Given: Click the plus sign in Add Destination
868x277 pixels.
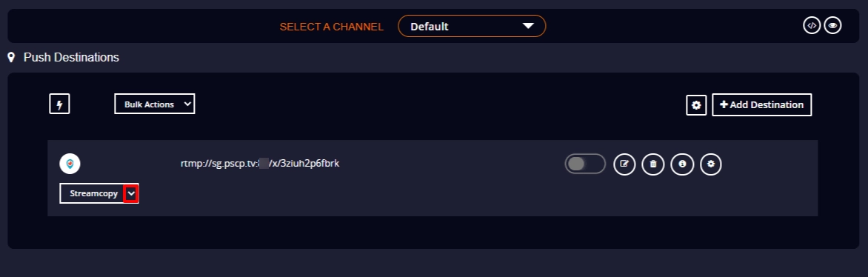Looking at the screenshot, I should click(x=724, y=104).
